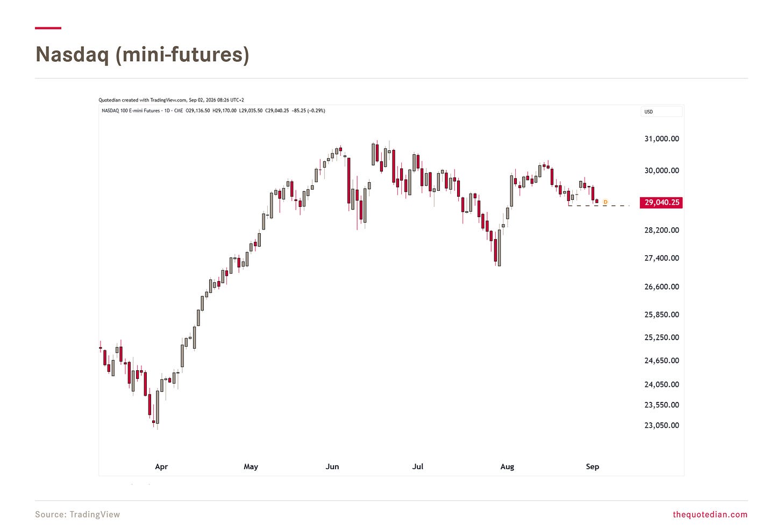Click thequotedian.com link
783x532 pixels.
(x=710, y=514)
